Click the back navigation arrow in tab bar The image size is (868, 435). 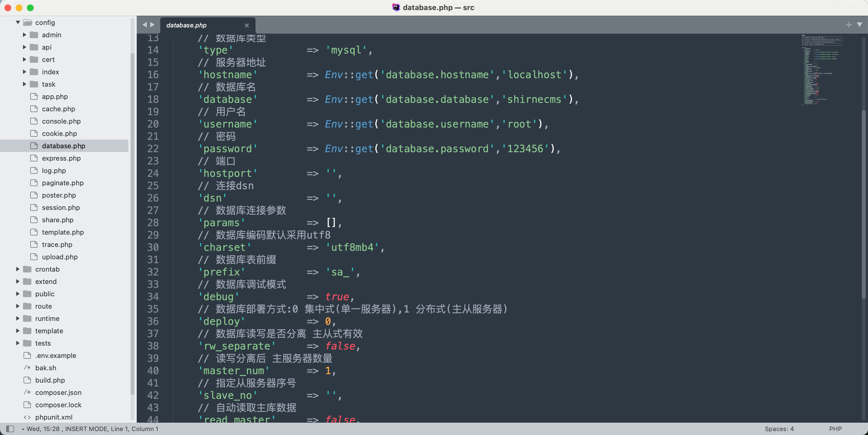point(145,25)
